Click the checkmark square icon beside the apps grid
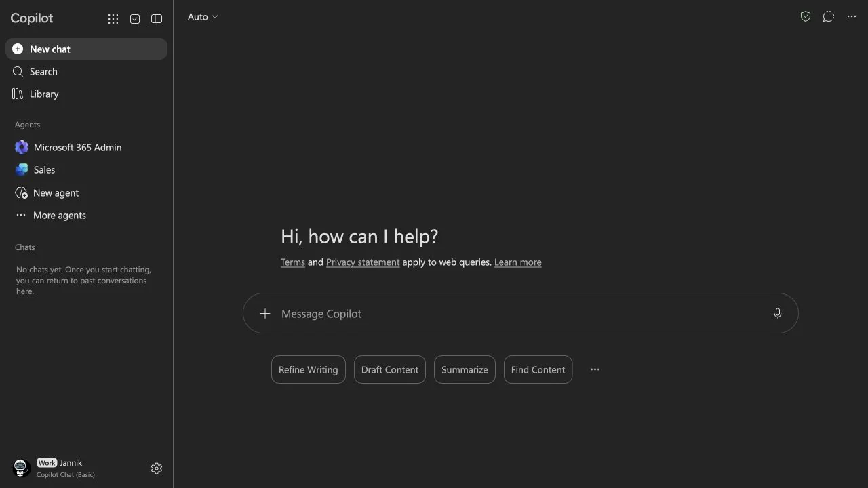 coord(135,19)
